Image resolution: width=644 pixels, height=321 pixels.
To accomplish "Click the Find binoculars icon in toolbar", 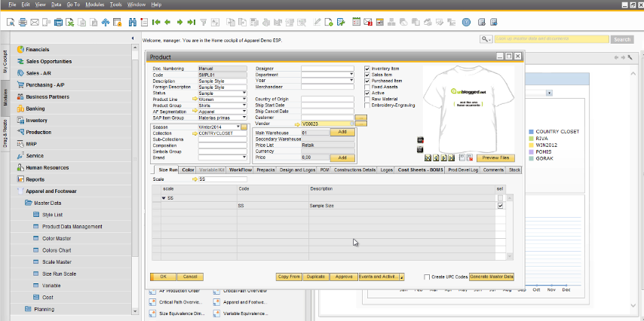I will pos(133,22).
